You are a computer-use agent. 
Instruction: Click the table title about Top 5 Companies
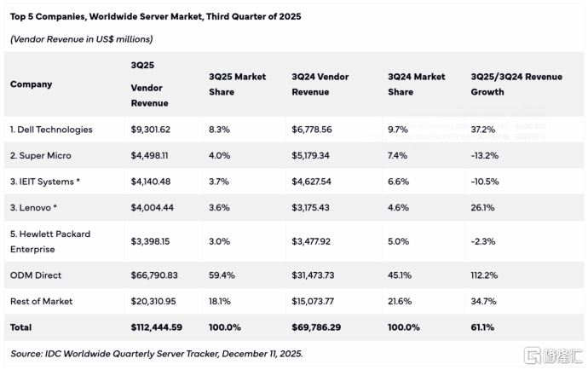point(154,16)
